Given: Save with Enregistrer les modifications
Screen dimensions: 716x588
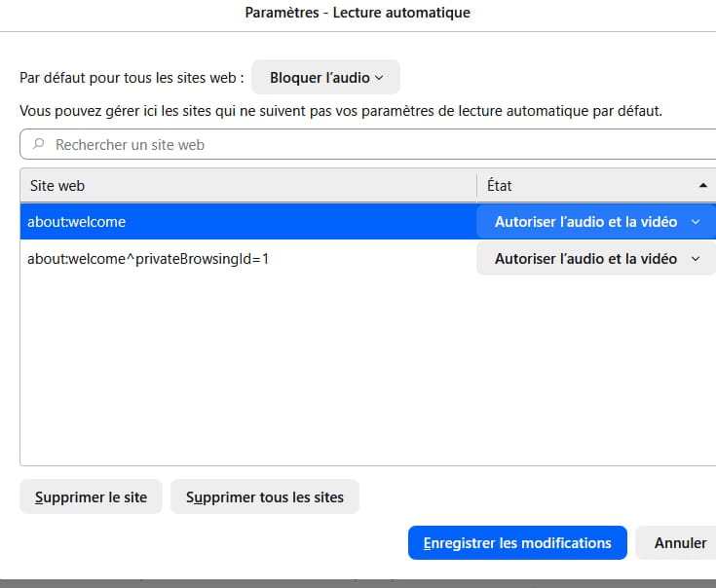Looking at the screenshot, I should point(517,543).
